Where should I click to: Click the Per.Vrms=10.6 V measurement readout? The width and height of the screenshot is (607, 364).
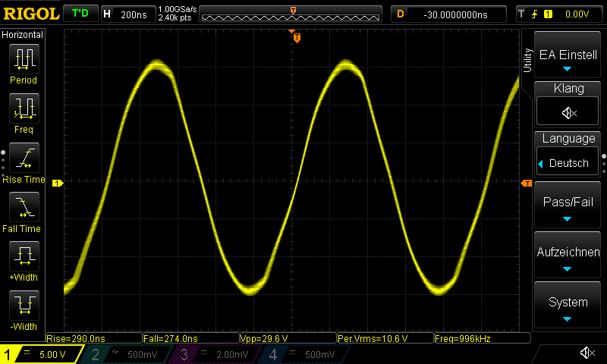point(385,338)
